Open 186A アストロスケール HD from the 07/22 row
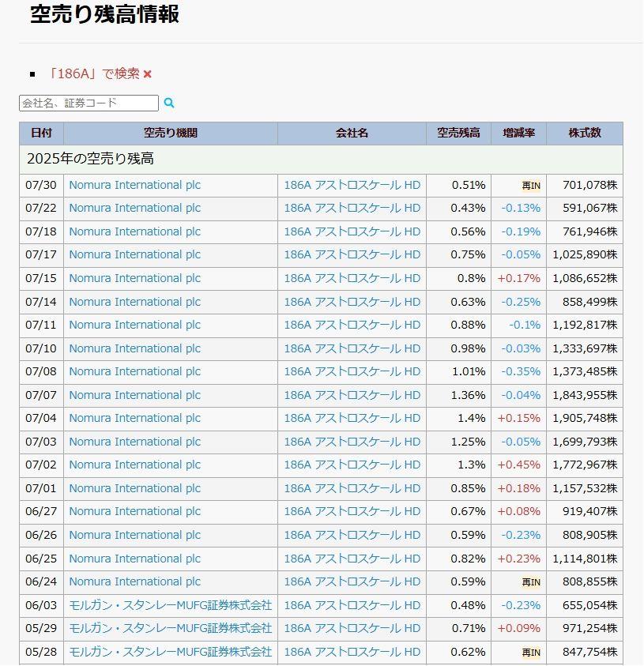Screen dimensions: 644x666 pyautogui.click(x=352, y=208)
